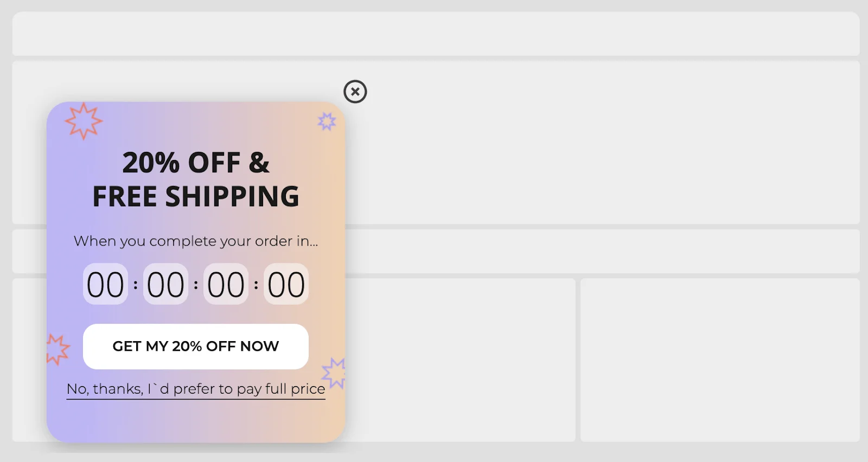Image resolution: width=868 pixels, height=462 pixels.
Task: Click the last 00 countdown digit box
Action: (286, 284)
